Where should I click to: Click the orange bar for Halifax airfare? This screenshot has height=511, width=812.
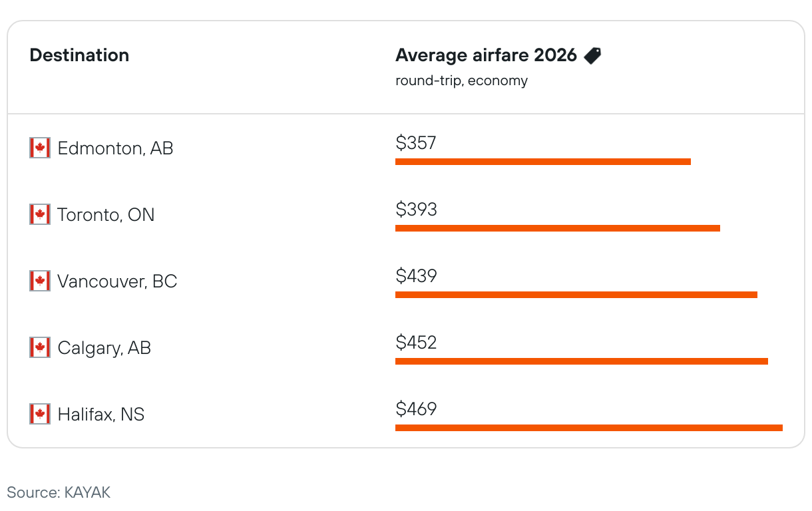click(588, 428)
